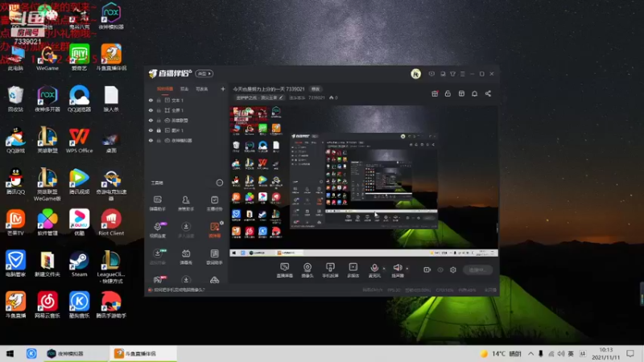The image size is (644, 362).
Task: Add a camera source (摄像头)
Action: click(308, 270)
